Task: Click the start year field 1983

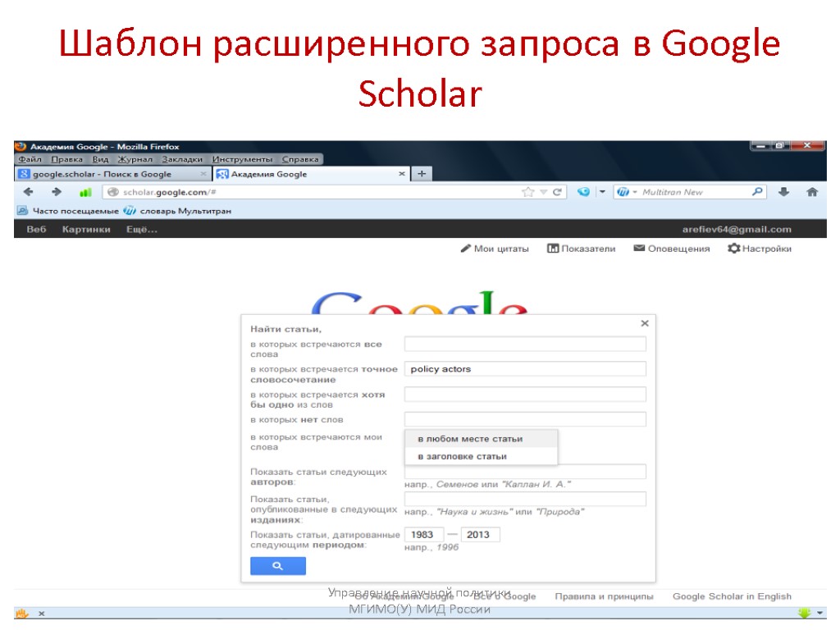Action: 424,535
